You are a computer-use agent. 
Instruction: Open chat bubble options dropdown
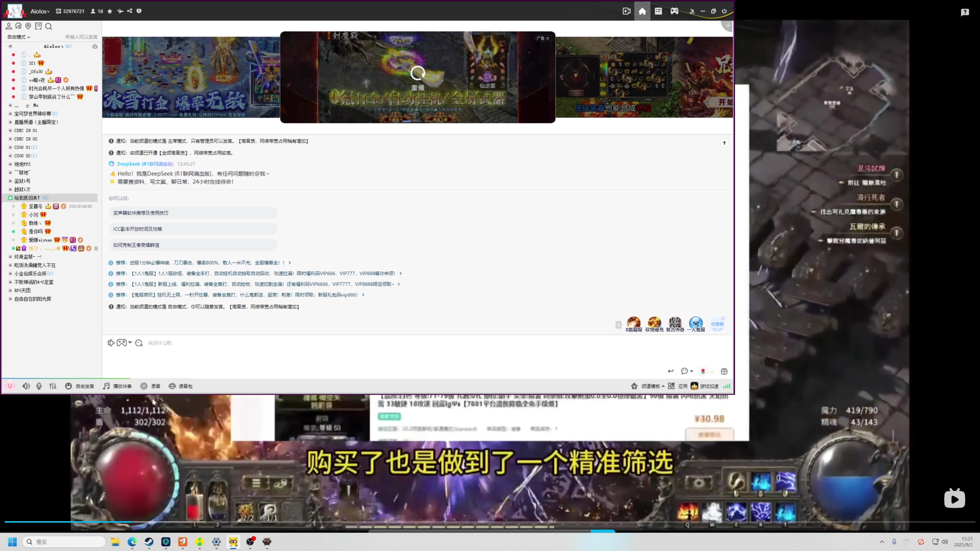(x=687, y=371)
